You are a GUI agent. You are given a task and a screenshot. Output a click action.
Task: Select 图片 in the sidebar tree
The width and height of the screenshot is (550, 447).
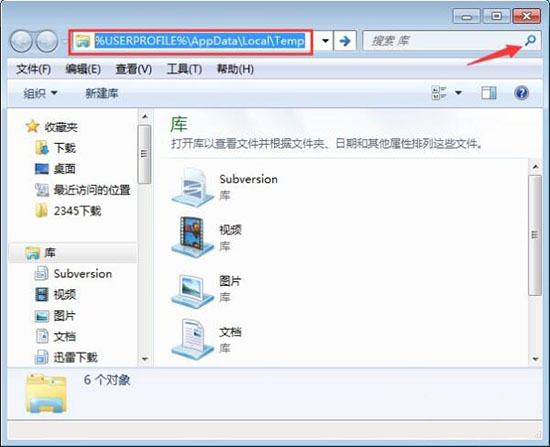[65, 316]
